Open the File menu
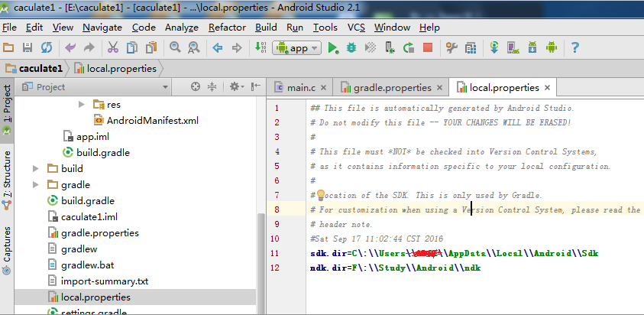644x315 pixels. click(x=9, y=28)
